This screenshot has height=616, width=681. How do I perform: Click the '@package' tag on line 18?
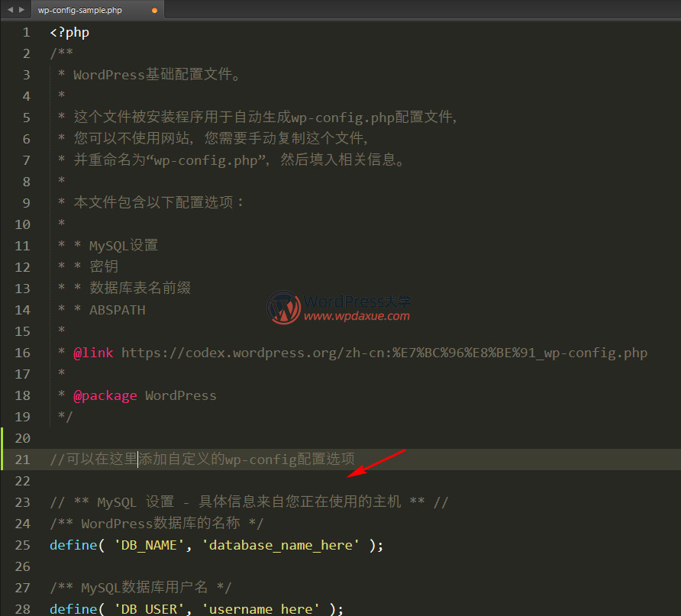pyautogui.click(x=105, y=396)
